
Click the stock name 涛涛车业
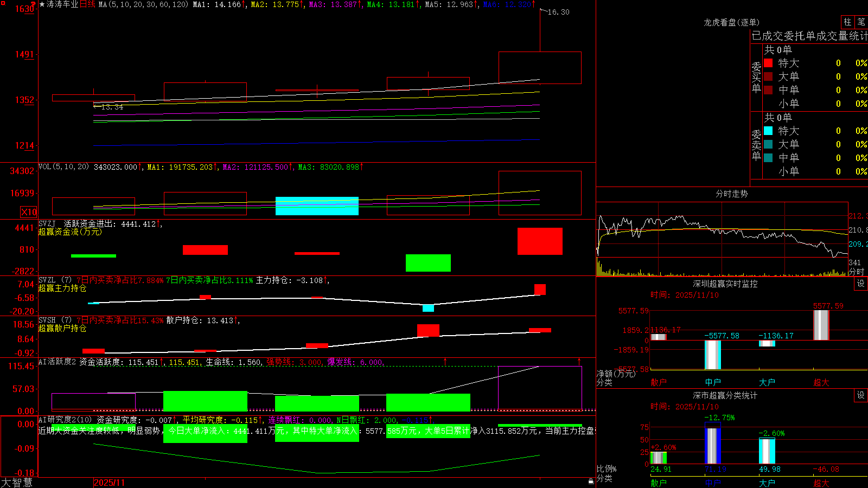click(62, 4)
